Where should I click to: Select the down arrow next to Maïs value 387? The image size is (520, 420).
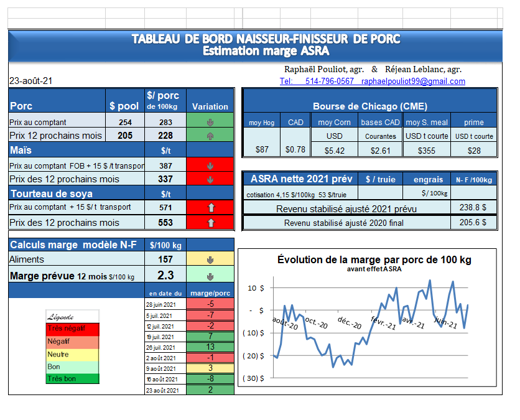pos(210,166)
